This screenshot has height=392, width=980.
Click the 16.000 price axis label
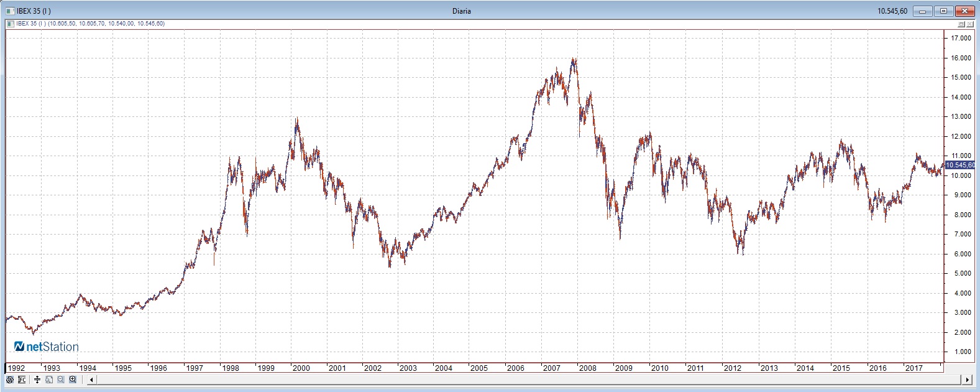tap(961, 58)
